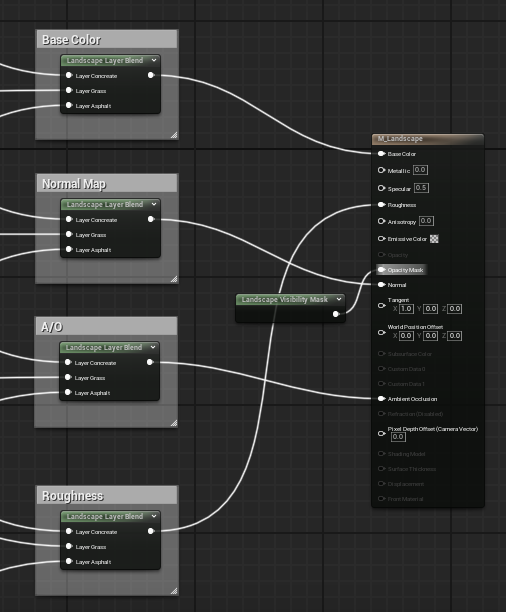This screenshot has height=612, width=506.
Task: Click the Tangent Y value field
Action: (x=430, y=309)
